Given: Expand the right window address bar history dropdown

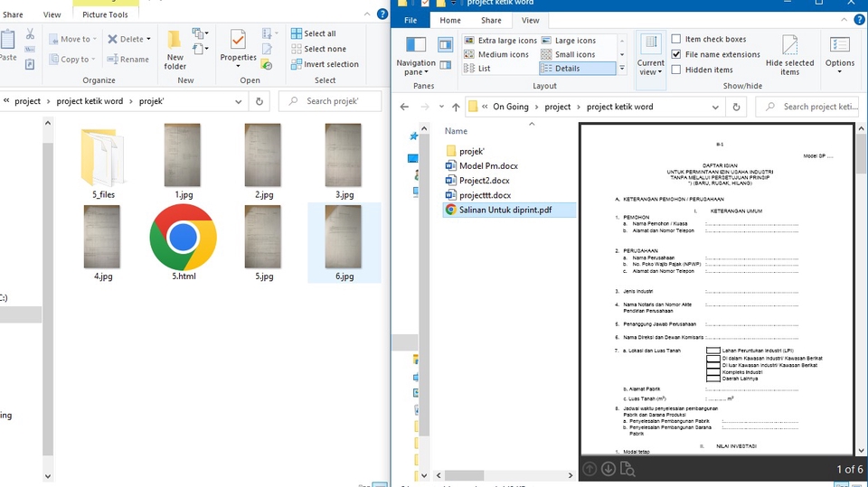Looking at the screenshot, I should (x=715, y=107).
